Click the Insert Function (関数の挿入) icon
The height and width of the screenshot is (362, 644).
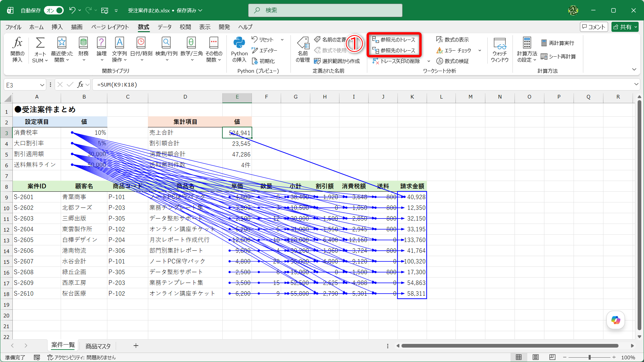(x=17, y=50)
